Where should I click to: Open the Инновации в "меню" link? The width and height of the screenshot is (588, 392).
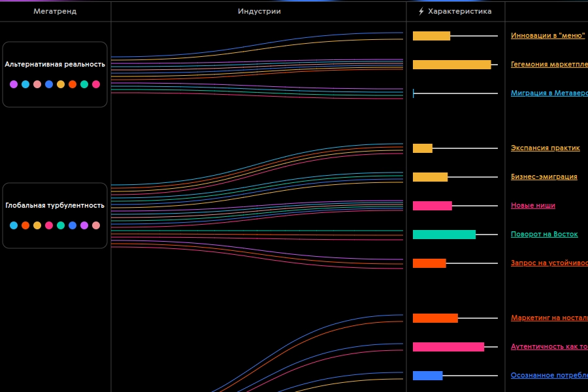(548, 36)
